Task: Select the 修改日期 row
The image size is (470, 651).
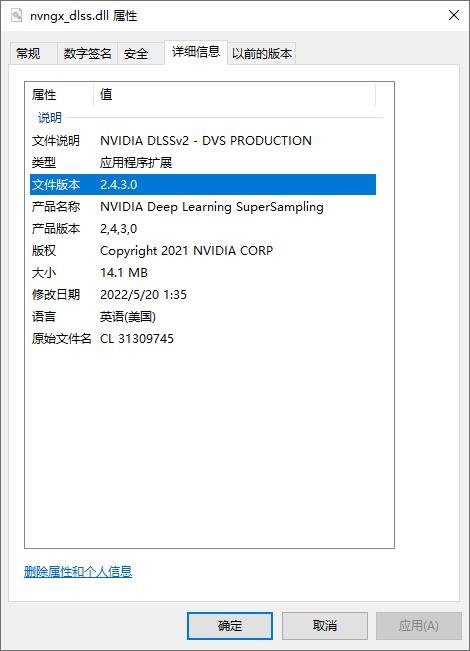Action: click(x=203, y=294)
